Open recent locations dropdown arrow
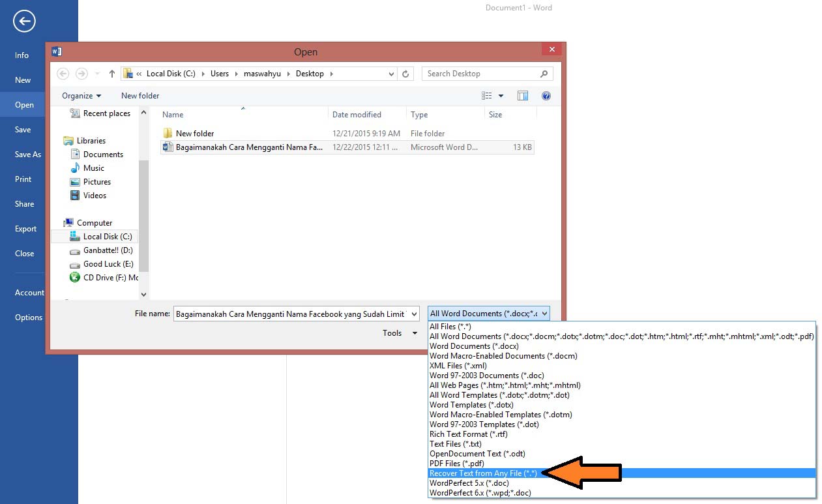This screenshot has height=504, width=822. pyautogui.click(x=98, y=74)
